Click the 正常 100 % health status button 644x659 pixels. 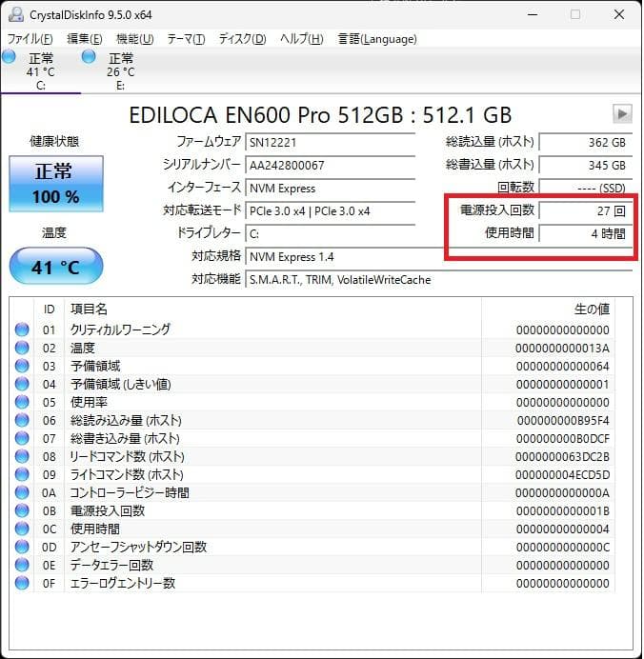[56, 184]
